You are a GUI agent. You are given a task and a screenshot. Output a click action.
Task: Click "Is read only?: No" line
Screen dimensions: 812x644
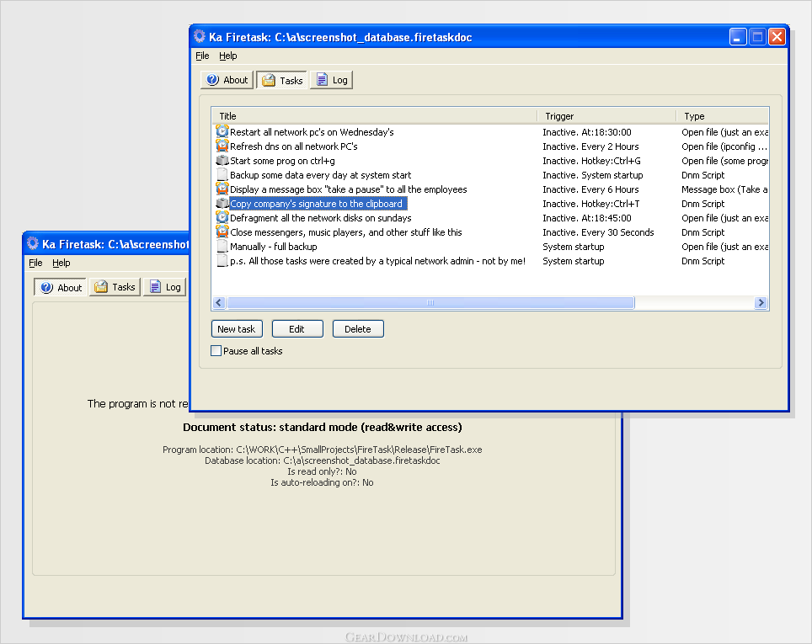click(322, 471)
